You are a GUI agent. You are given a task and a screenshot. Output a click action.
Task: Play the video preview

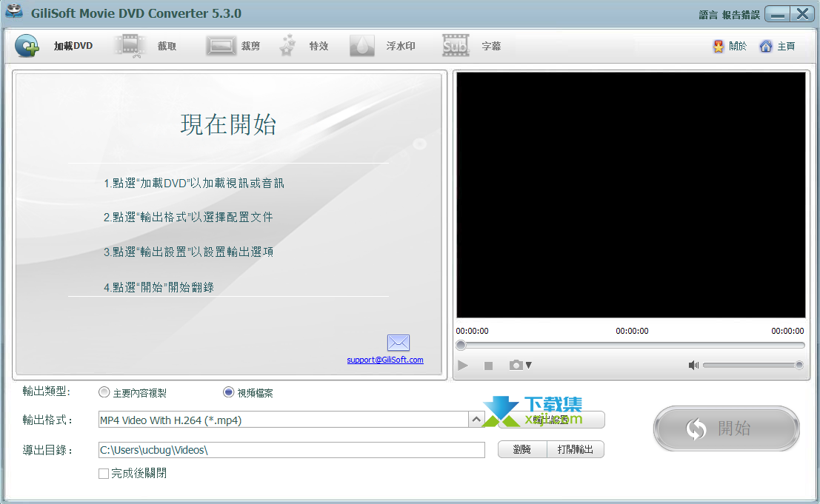click(x=463, y=365)
